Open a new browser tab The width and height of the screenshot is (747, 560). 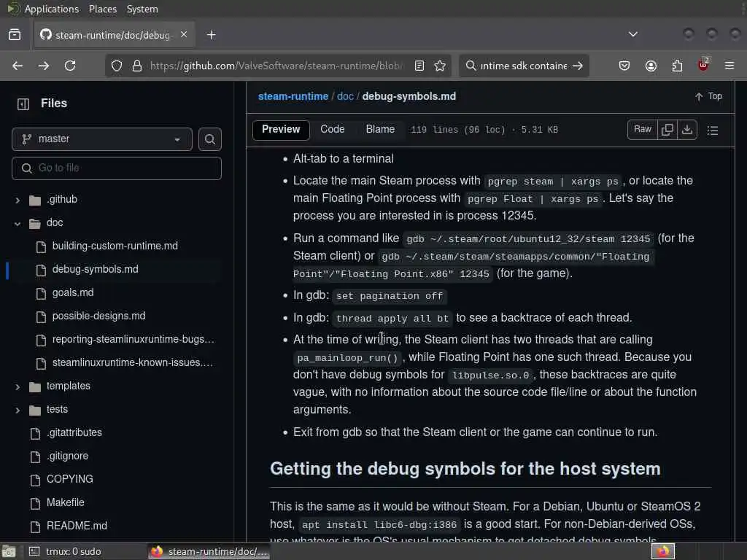click(x=212, y=35)
